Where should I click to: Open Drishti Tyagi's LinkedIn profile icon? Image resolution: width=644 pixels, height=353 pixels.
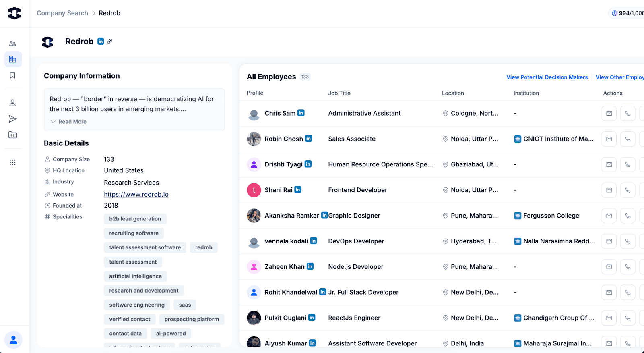(x=308, y=164)
